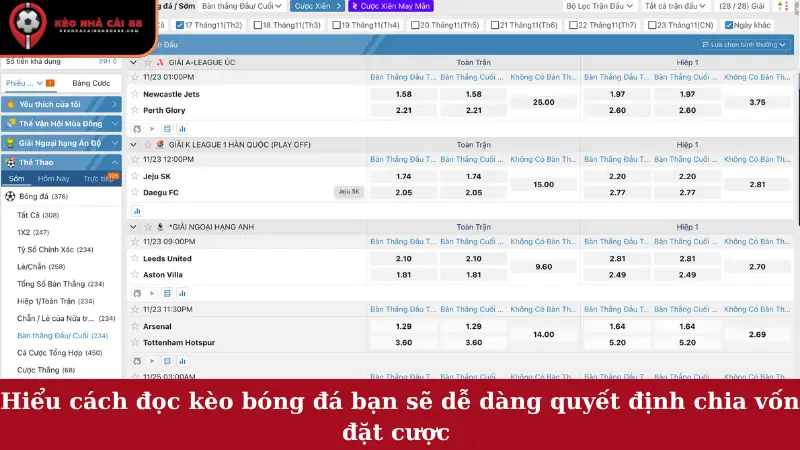Open the Bộ Lọc Trận Đấu dropdown
Viewport: 800px width, 450px height.
599,6
